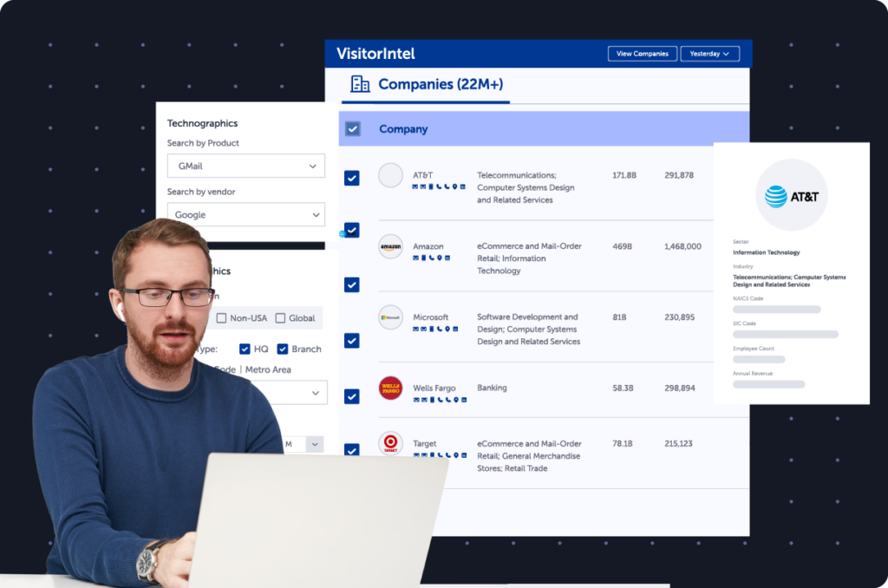Click the 469B revenue value
The image size is (888, 588).
point(622,246)
